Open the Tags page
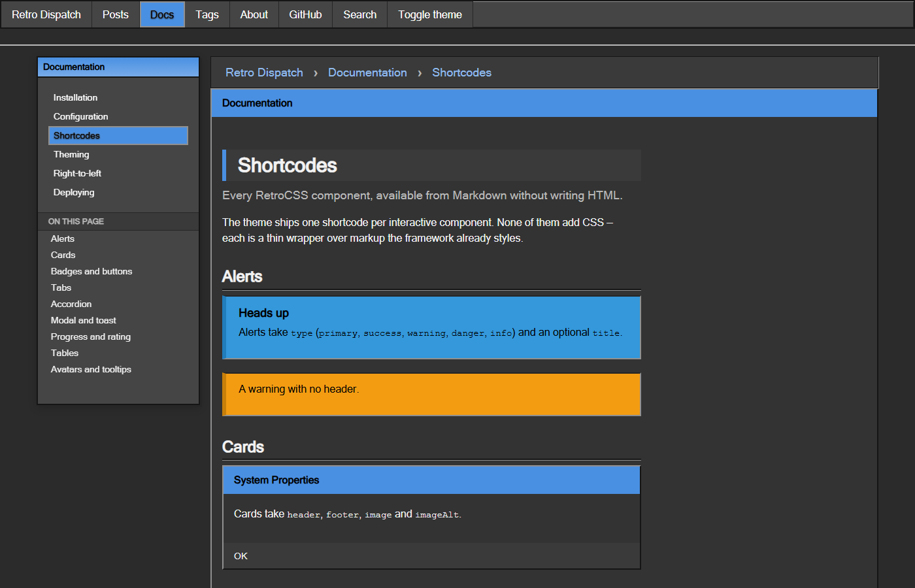 [207, 14]
